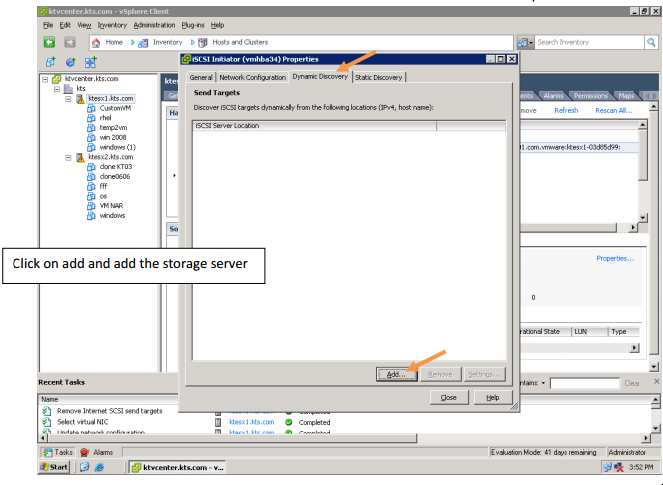Viewport: 663px width, 485px height.
Task: Click the third toolbar icon with plus
Action: (x=90, y=62)
